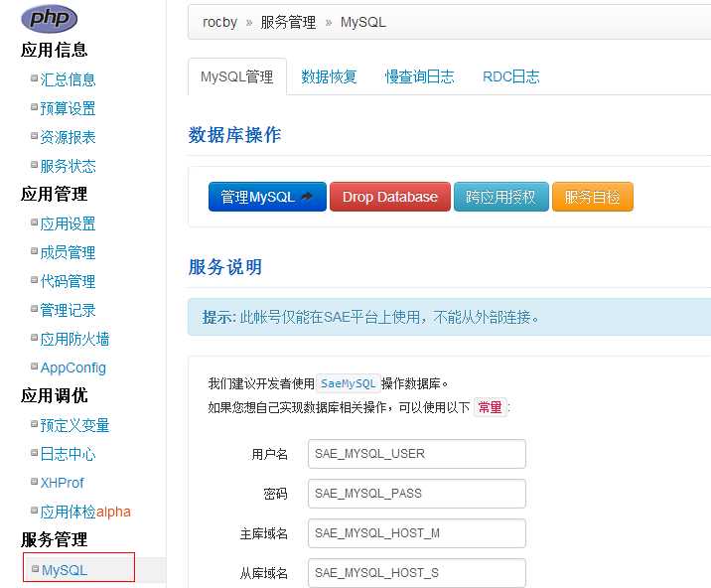Click bullet icon beside 预定义变量
Screen dimensions: 711x588
[34, 424]
